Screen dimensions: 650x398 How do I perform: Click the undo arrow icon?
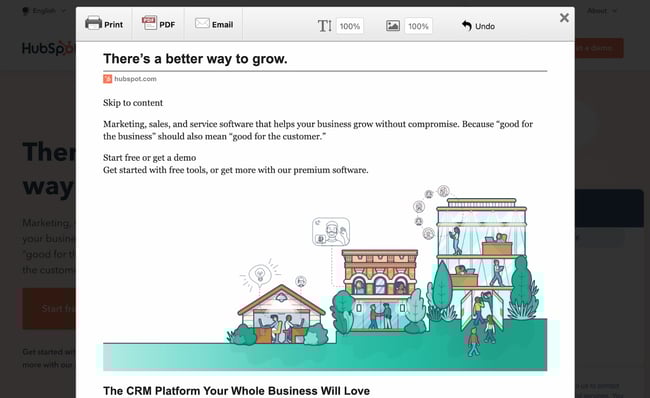point(467,26)
